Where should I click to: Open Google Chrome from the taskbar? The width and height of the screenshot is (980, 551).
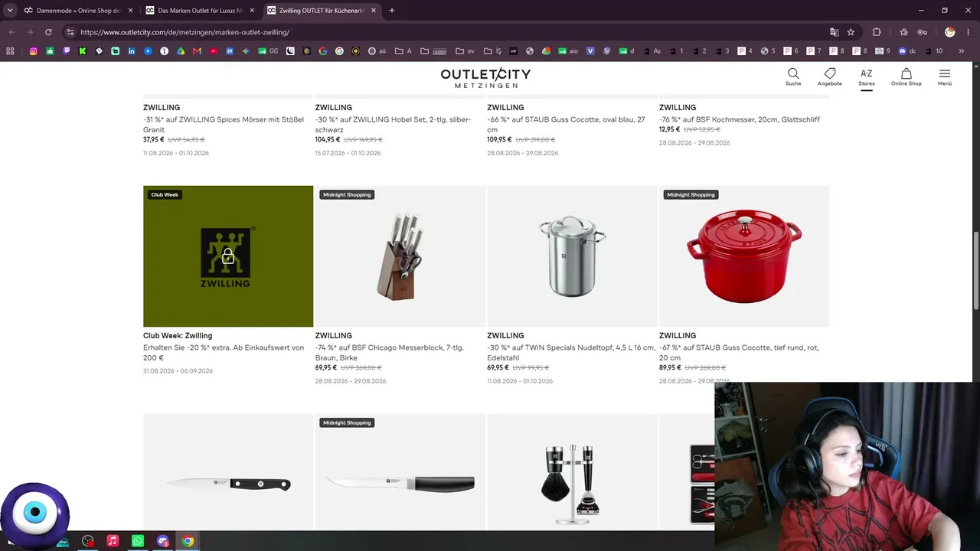[x=188, y=541]
